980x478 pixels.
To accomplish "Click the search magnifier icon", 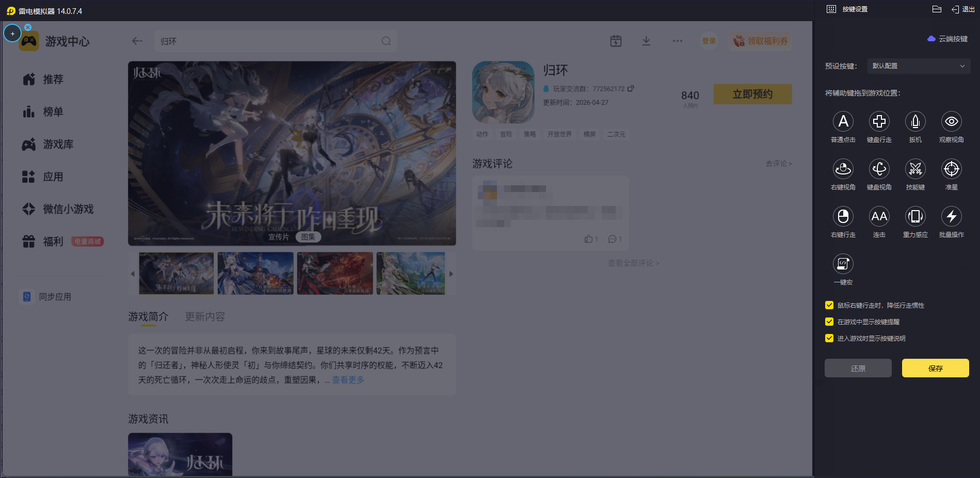I will pyautogui.click(x=386, y=41).
